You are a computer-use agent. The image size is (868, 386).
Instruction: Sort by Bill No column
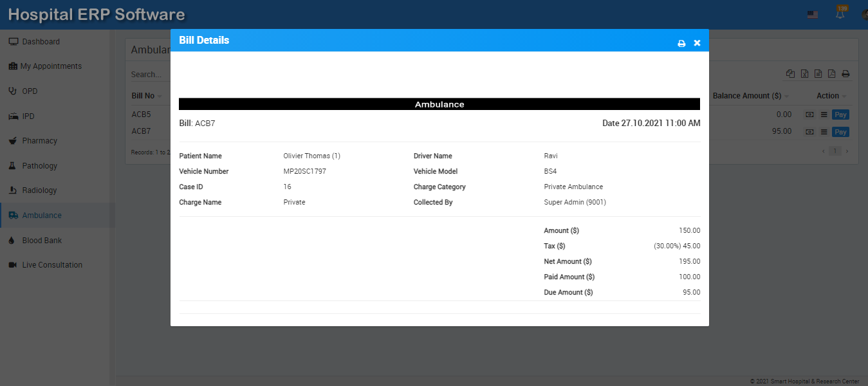coord(143,96)
